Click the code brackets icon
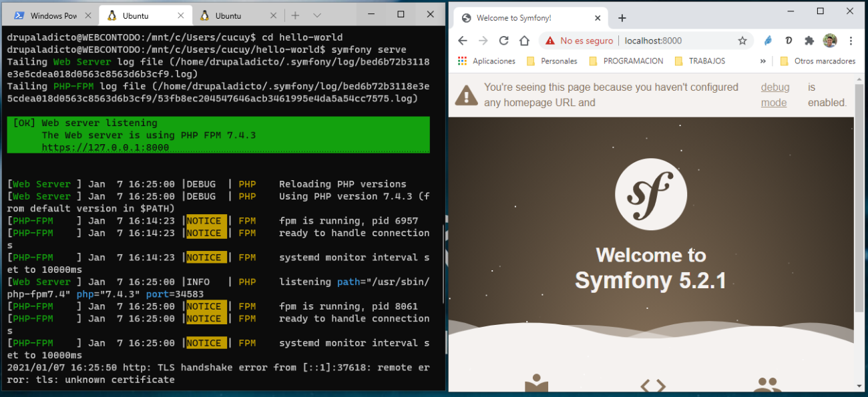868x397 pixels. [652, 385]
